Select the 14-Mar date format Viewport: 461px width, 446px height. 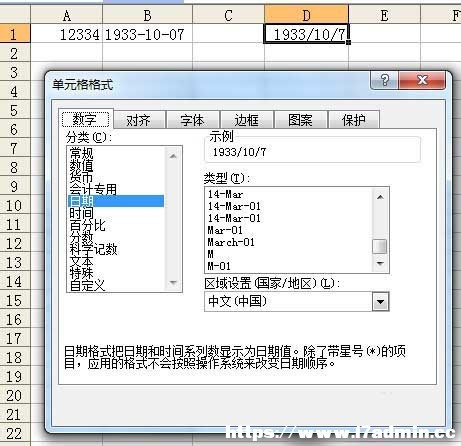(225, 194)
